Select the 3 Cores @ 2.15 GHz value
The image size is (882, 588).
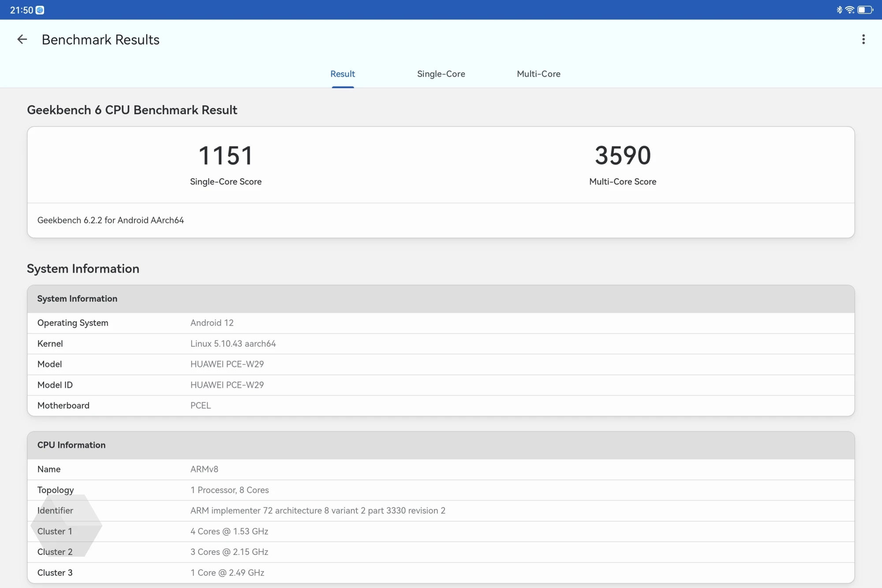(x=229, y=552)
